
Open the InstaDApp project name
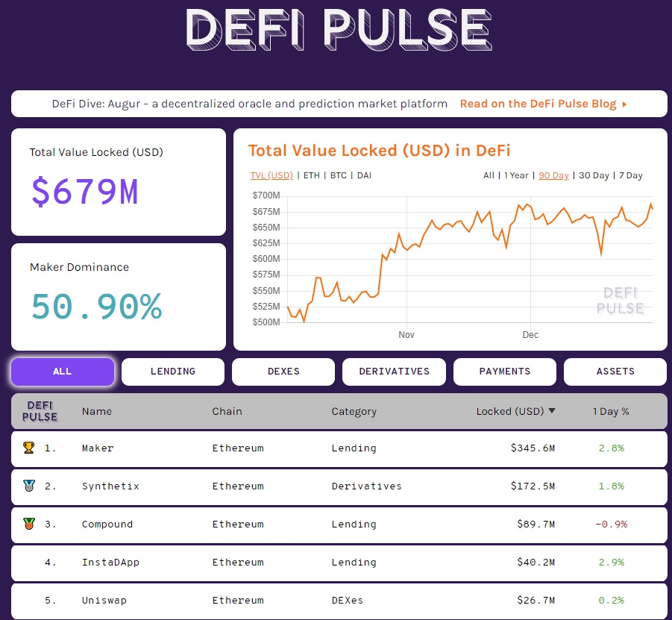(x=110, y=563)
